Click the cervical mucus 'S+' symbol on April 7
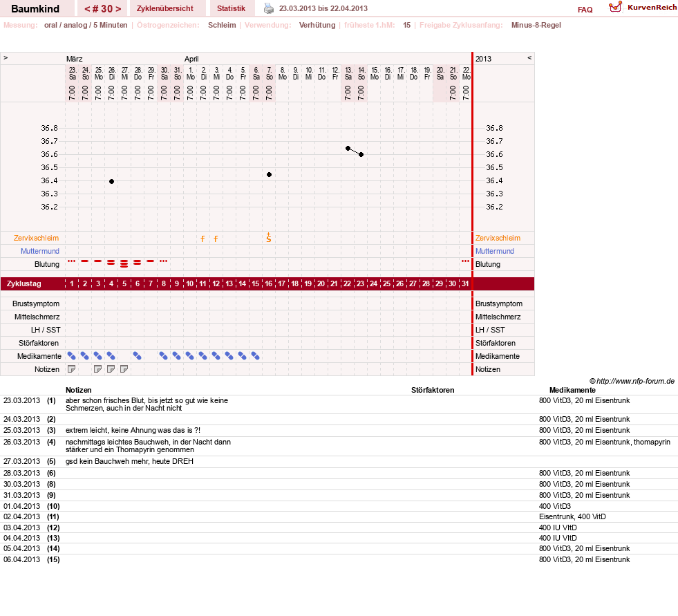The width and height of the screenshot is (678, 616). coord(269,238)
